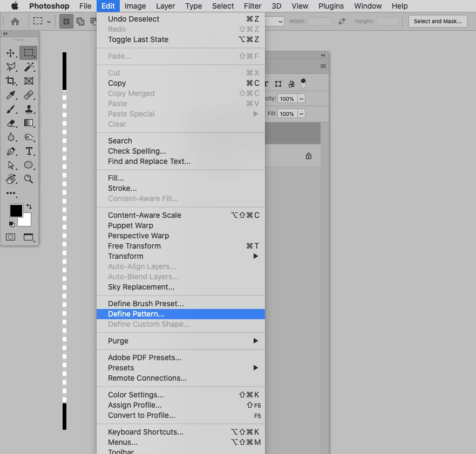Viewport: 476px width, 454px height.
Task: Collapse the toolbox with double arrows
Action: point(5,33)
